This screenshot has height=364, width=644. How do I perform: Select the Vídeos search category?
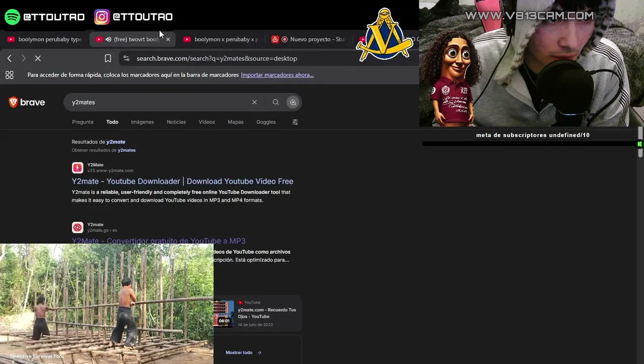[x=207, y=122]
